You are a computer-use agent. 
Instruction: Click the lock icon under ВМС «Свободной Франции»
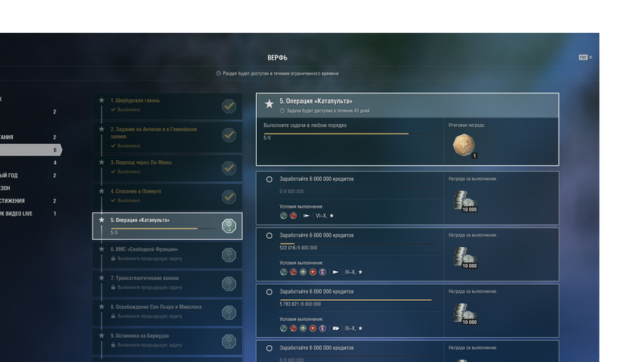(113, 258)
